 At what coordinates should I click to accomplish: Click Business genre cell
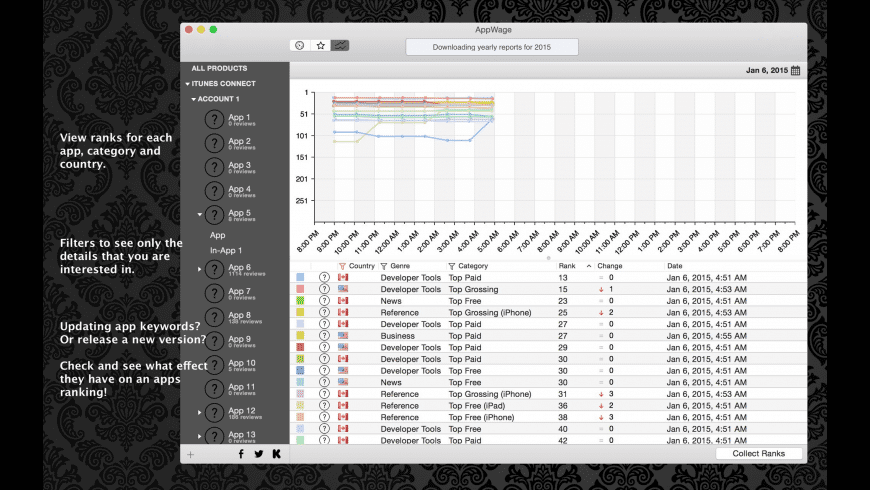click(x=397, y=336)
